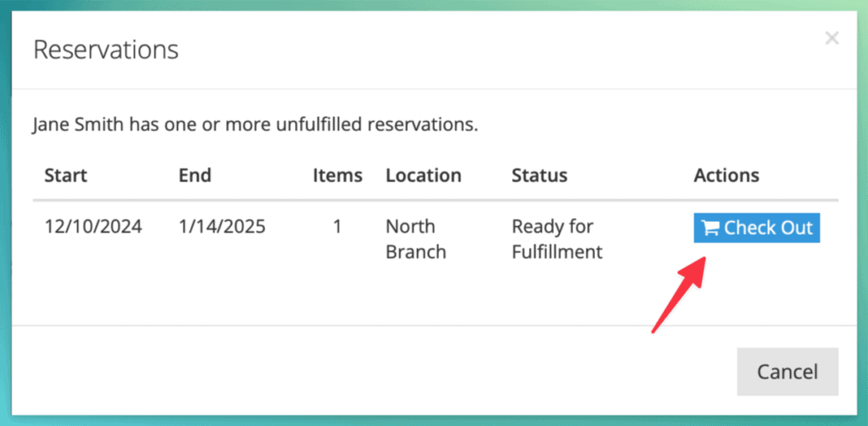Click the Start column header
Viewport: 868px width, 426px height.
[65, 175]
